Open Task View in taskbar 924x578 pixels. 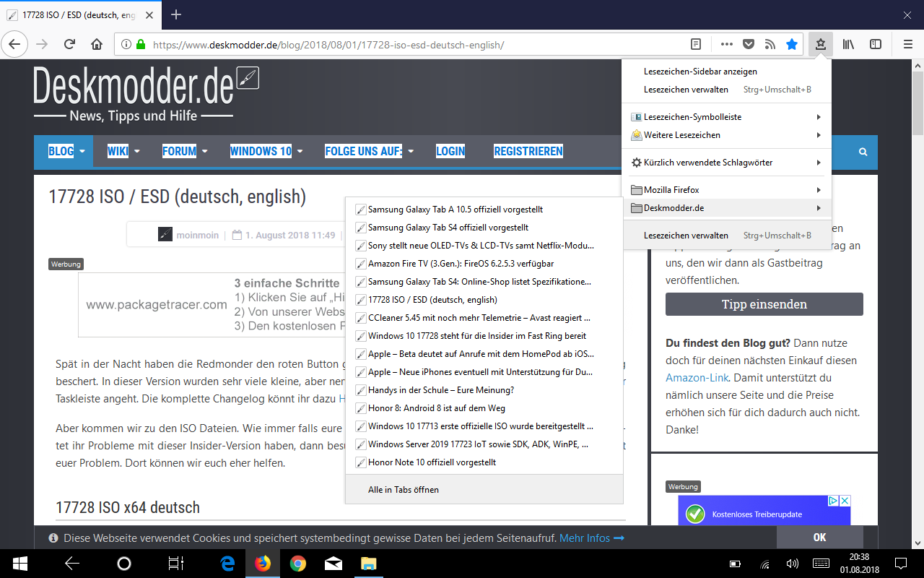click(x=176, y=564)
